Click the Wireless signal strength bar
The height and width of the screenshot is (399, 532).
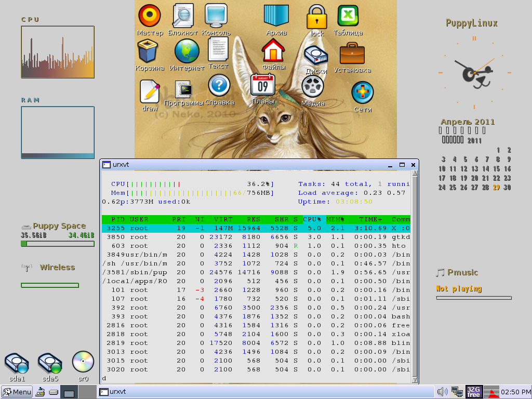tap(50, 285)
